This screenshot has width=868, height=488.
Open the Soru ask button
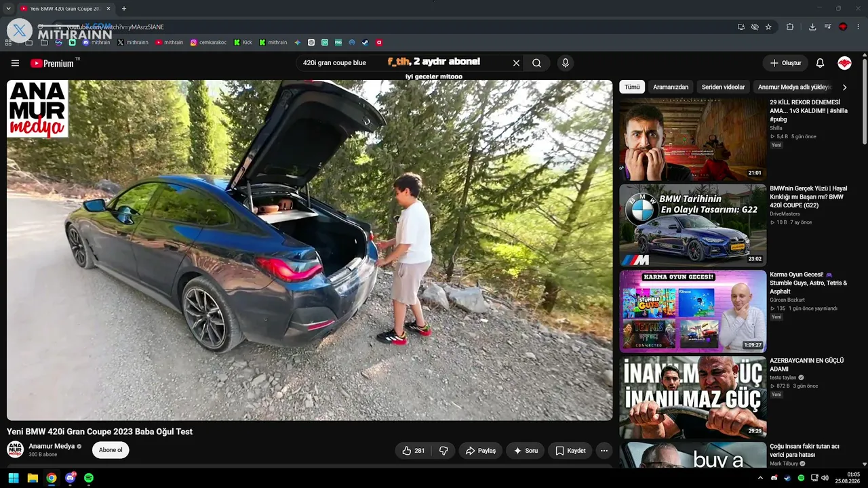525,451
